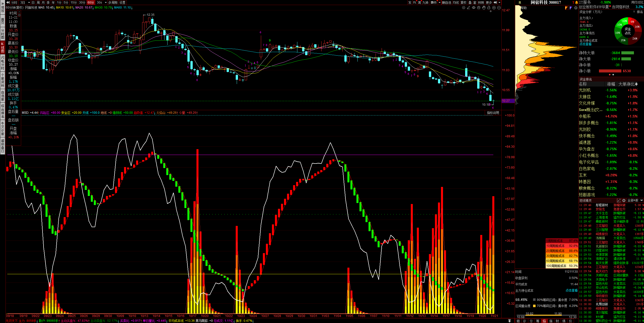Click the chart settings gear icon
The height and width of the screenshot is (323, 644).
464,8
